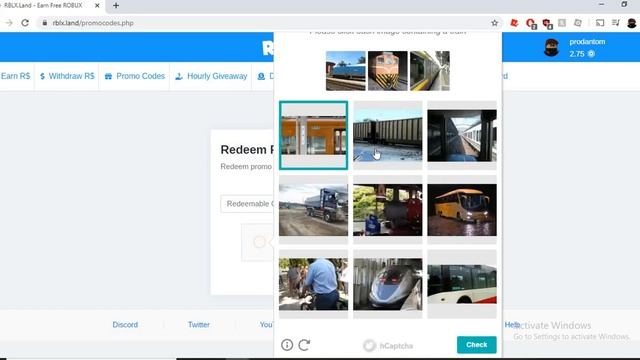Image resolution: width=640 pixels, height=360 pixels.
Task: Reload the page with the refresh icon
Action: point(25,23)
